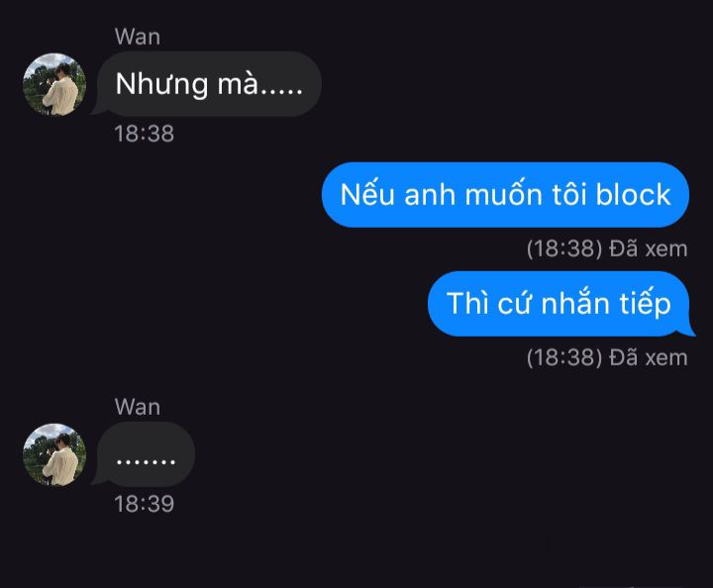Click "Đã xem" under "Thì cứ nhắn tiếp"
The height and width of the screenshot is (588, 713).
tap(649, 357)
